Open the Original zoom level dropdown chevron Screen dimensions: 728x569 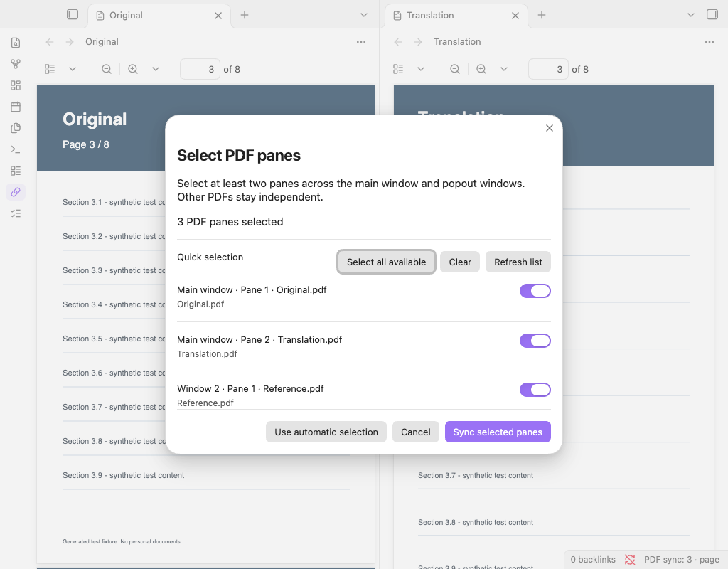click(x=156, y=69)
